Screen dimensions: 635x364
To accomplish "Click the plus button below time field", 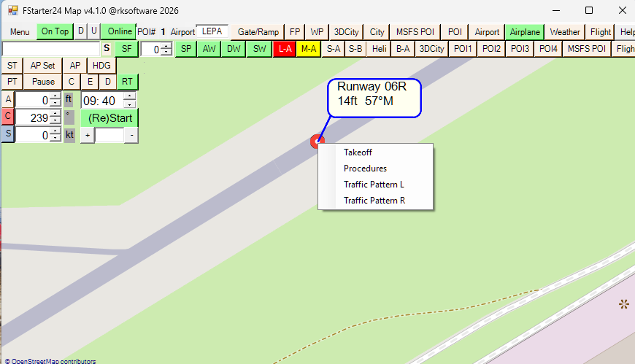I will tap(88, 135).
